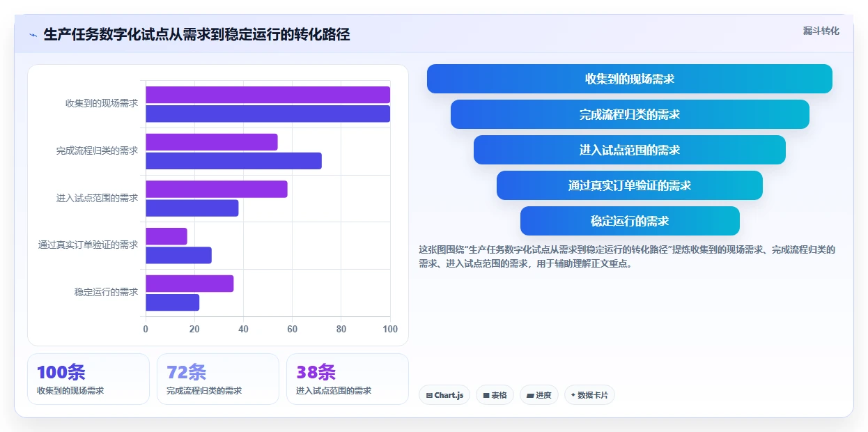The width and height of the screenshot is (868, 432).
Task: Click the 完成流程归类的需求 chart axis label
Action: pos(98,151)
